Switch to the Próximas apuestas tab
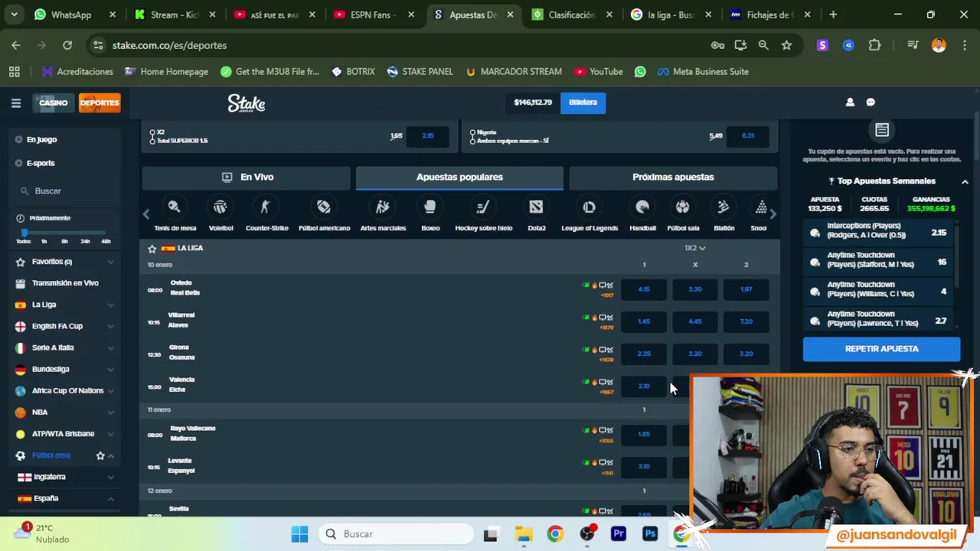 coord(673,177)
